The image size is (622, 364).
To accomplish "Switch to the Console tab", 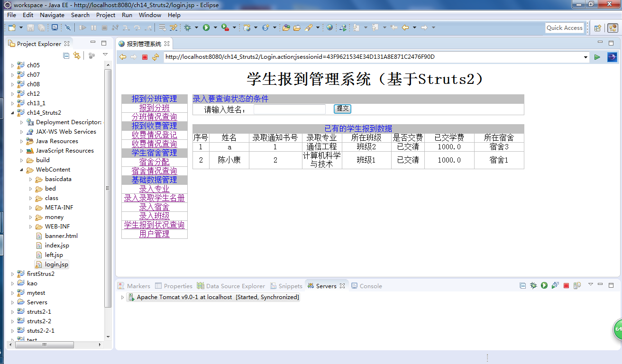I will 366,286.
